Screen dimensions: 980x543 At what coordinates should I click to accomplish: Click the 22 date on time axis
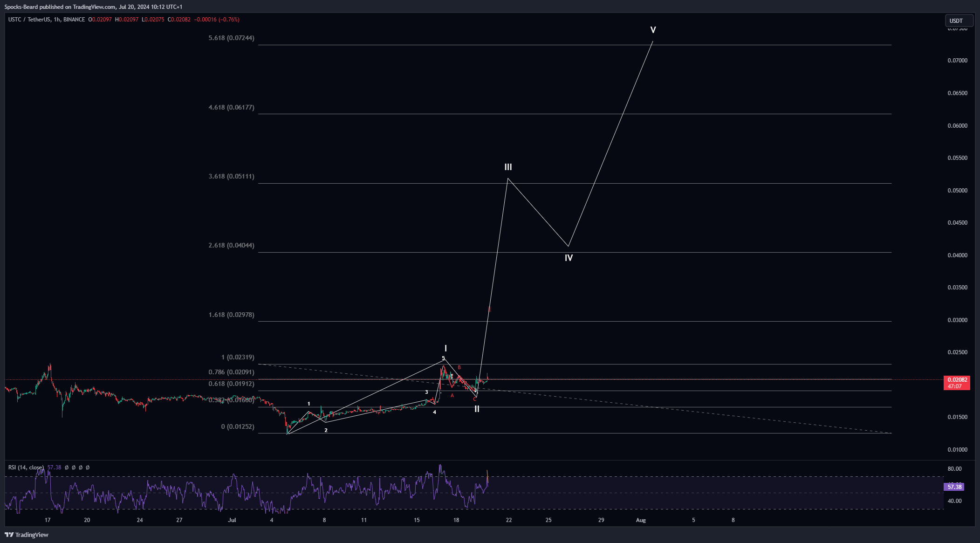tap(509, 520)
